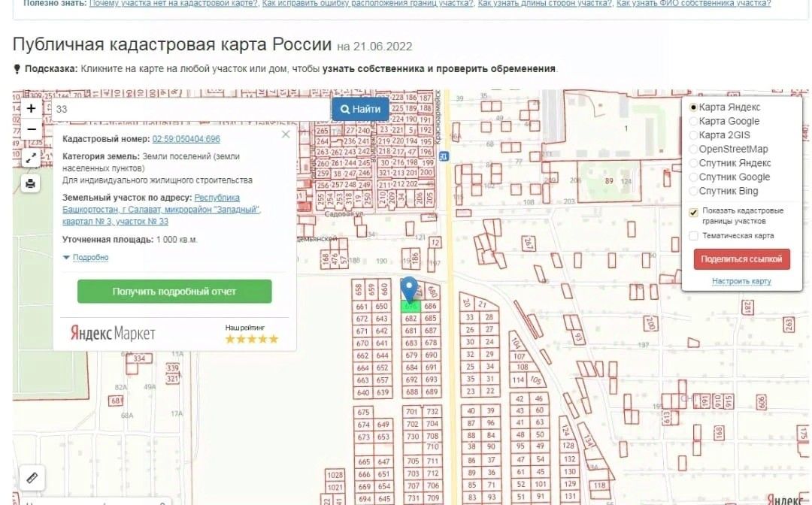Click parcel 732 on the map
The width and height of the screenshot is (812, 505).
[x=432, y=412]
